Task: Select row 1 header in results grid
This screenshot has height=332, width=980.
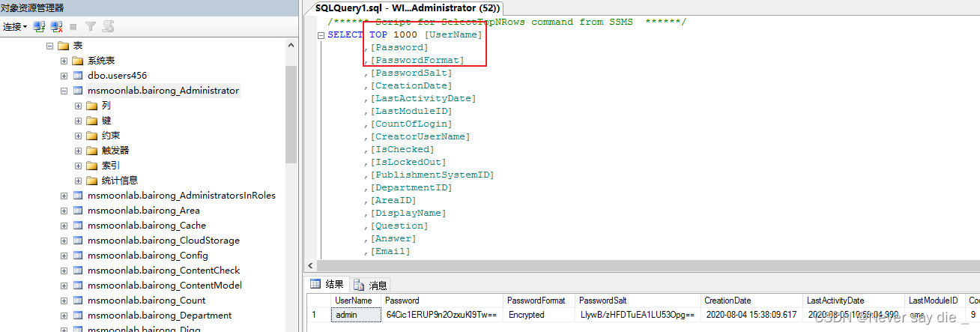Action: tap(319, 315)
